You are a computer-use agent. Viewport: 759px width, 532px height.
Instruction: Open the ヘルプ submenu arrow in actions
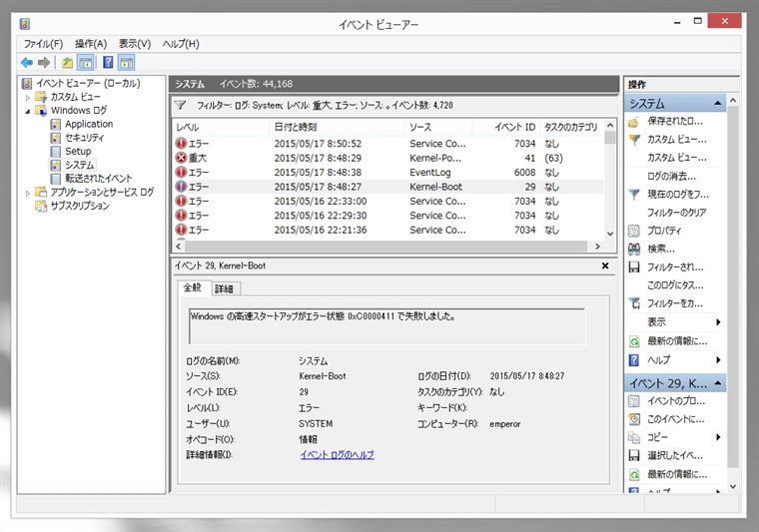718,360
